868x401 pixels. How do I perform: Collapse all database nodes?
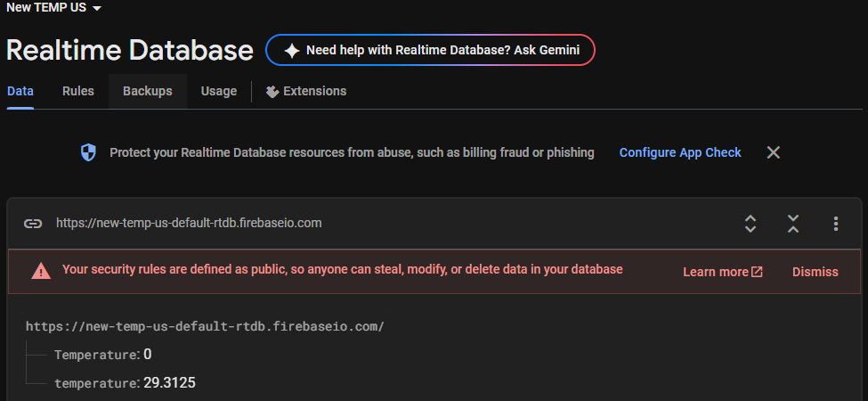tap(793, 224)
